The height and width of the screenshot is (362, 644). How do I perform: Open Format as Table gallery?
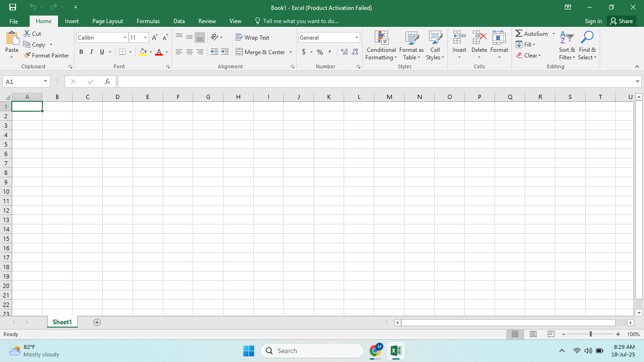412,45
